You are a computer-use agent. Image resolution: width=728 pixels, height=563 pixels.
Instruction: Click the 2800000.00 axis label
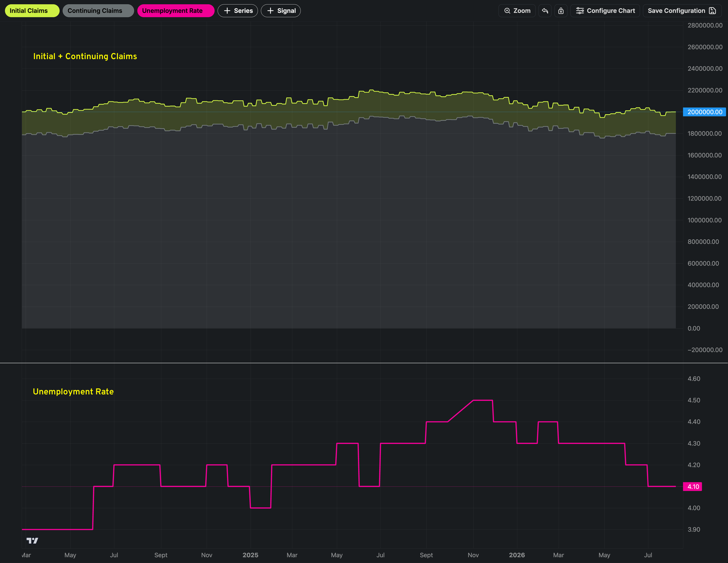coord(705,25)
